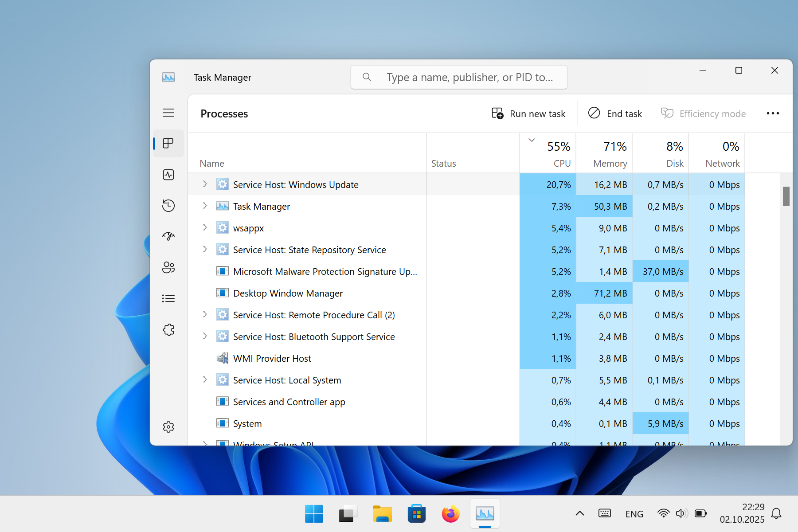Viewport: 798px width, 532px height.
Task: Launch Firefox from the taskbar
Action: (x=450, y=514)
